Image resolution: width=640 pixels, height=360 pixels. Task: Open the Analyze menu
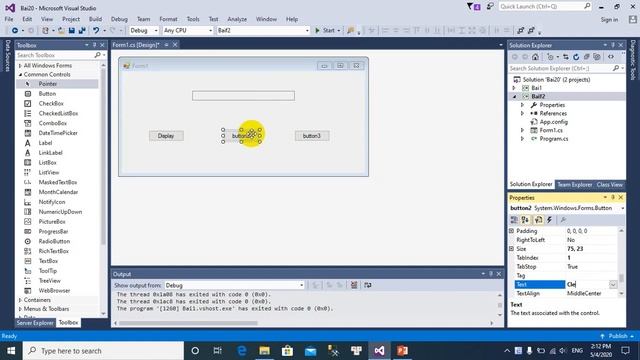coord(237,19)
